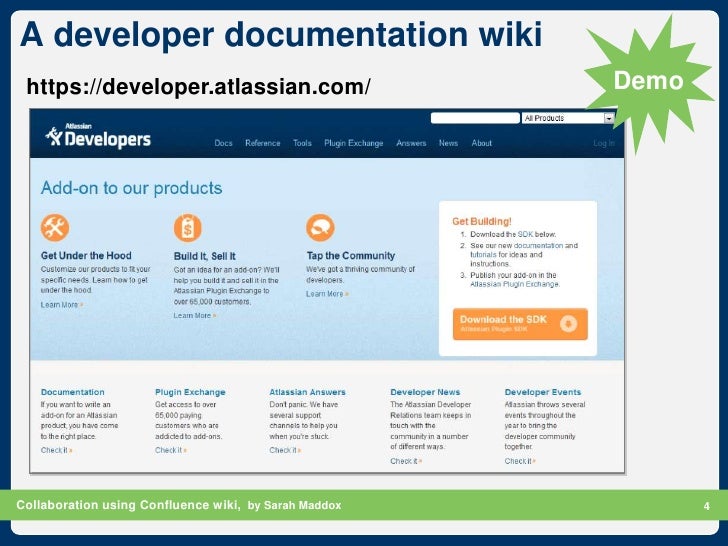
Task: Open the News menu item
Action: coord(448,143)
